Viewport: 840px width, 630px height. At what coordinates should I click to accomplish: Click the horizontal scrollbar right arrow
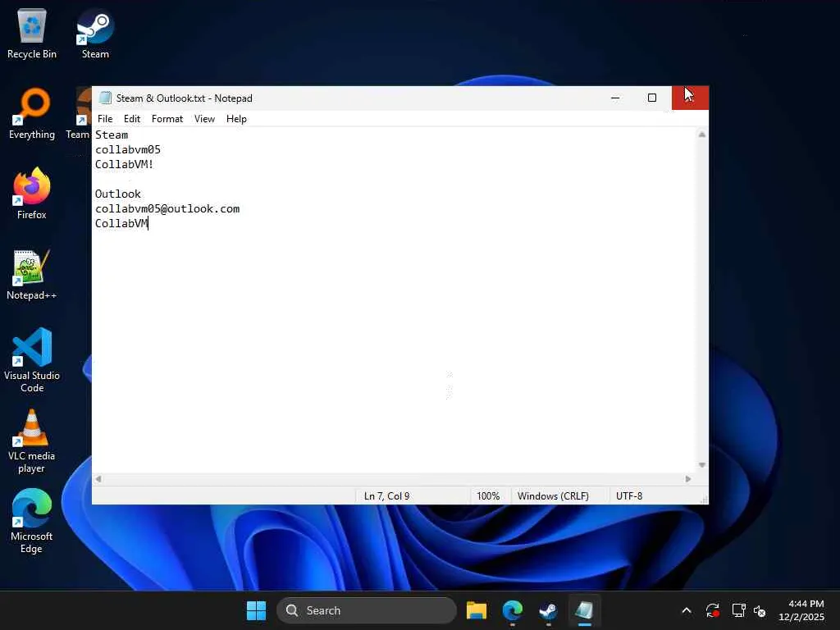[x=688, y=479]
